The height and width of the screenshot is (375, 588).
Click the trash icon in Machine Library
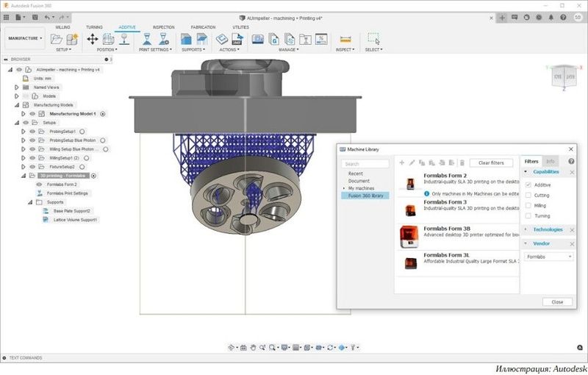point(462,162)
